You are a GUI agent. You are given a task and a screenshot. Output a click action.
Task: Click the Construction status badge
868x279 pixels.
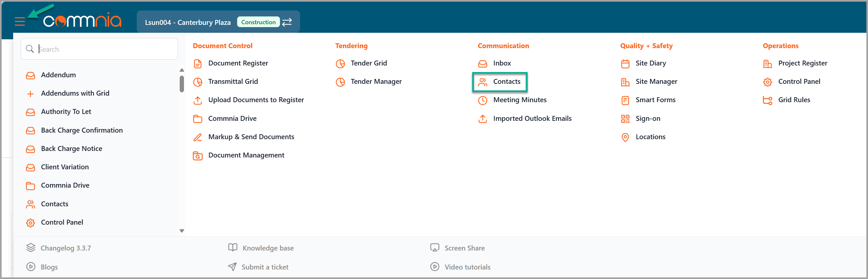click(x=258, y=22)
